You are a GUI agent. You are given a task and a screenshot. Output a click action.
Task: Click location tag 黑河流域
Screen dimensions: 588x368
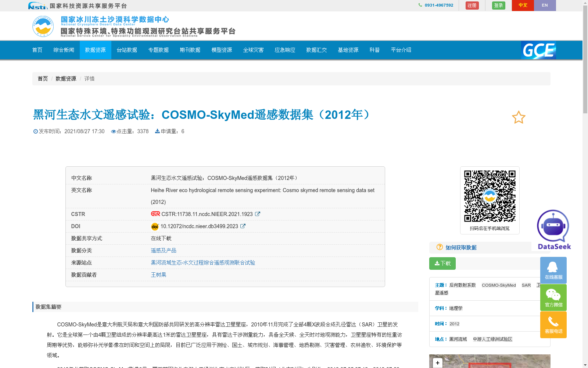click(x=458, y=339)
